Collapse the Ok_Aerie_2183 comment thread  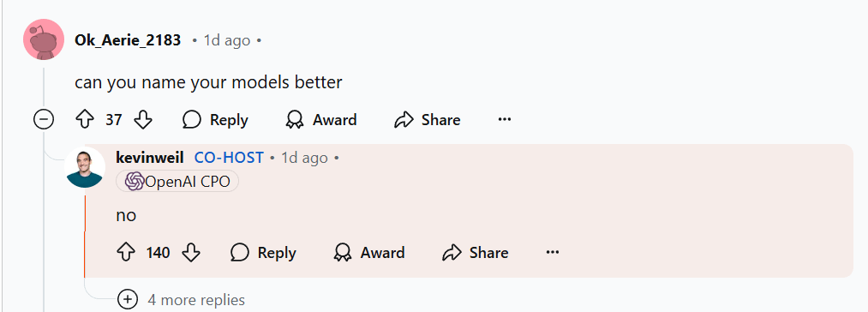(x=44, y=120)
